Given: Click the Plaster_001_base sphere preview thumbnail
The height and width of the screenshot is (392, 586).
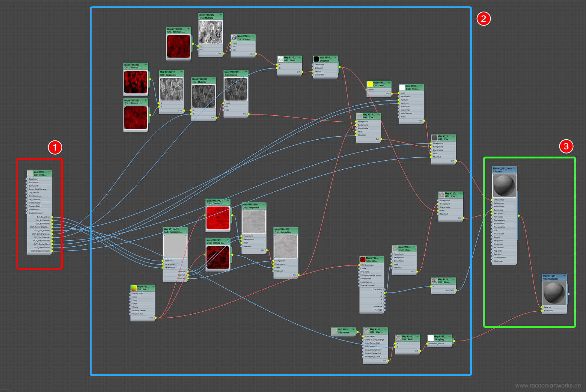Looking at the screenshot, I should point(504,185).
